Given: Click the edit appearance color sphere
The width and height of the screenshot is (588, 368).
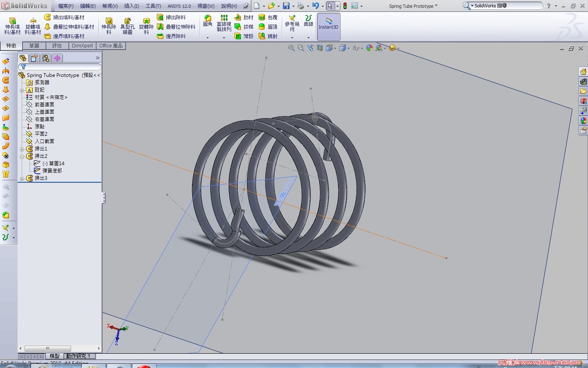Looking at the screenshot, I should click(370, 48).
